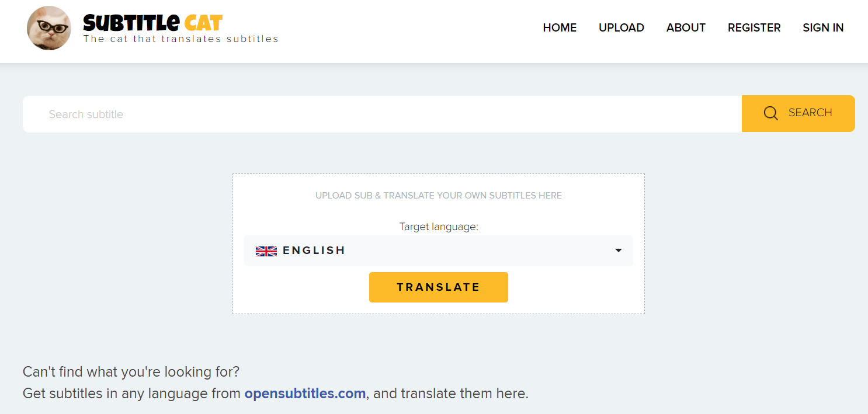This screenshot has width=868, height=414.
Task: Click the 'and translate them here' text
Action: tap(450, 394)
